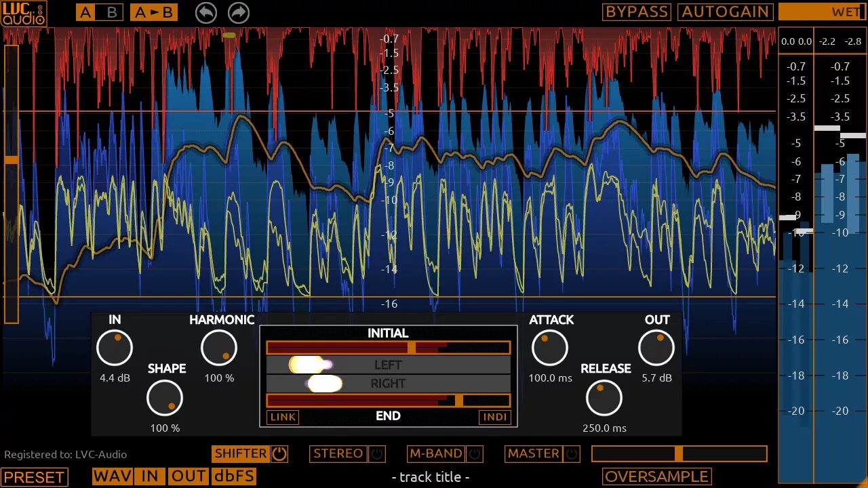Toggle AUTOGAIN on
The image size is (868, 488).
[x=725, y=12]
